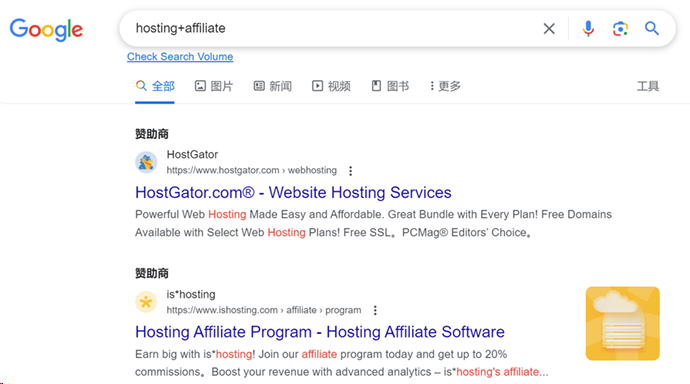Image resolution: width=690 pixels, height=384 pixels.
Task: Expand the 更多 more menu
Action: (x=445, y=86)
